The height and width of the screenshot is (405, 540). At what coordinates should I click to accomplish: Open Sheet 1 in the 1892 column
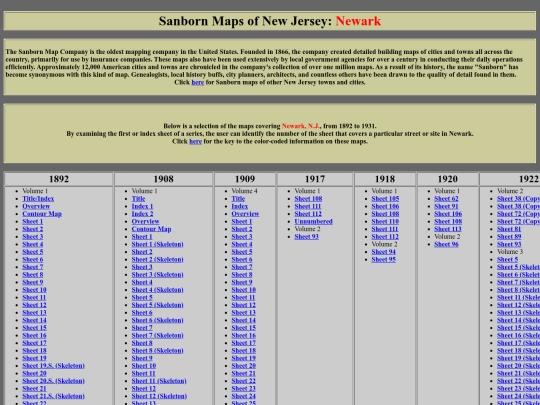tap(33, 221)
